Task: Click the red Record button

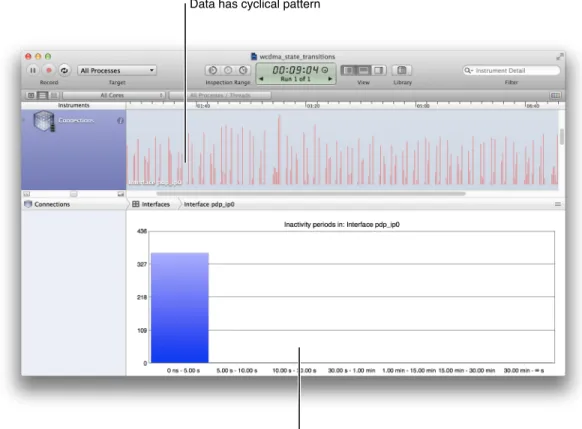Action: point(49,70)
